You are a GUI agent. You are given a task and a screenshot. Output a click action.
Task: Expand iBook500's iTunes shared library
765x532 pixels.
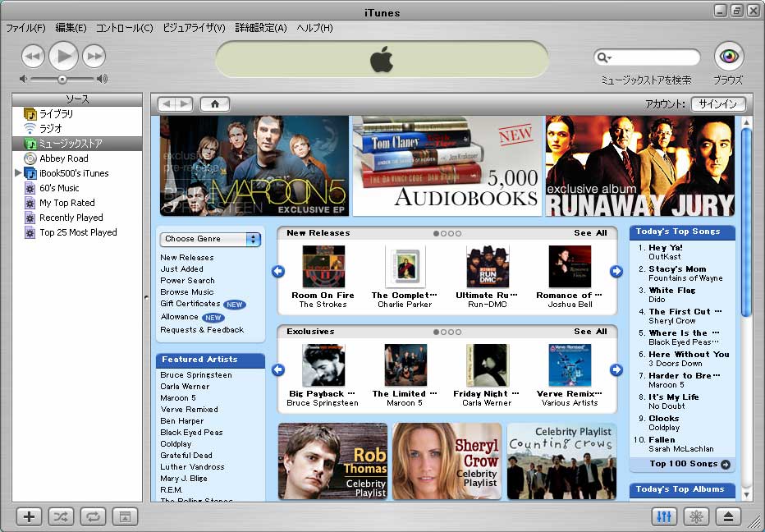click(x=18, y=173)
